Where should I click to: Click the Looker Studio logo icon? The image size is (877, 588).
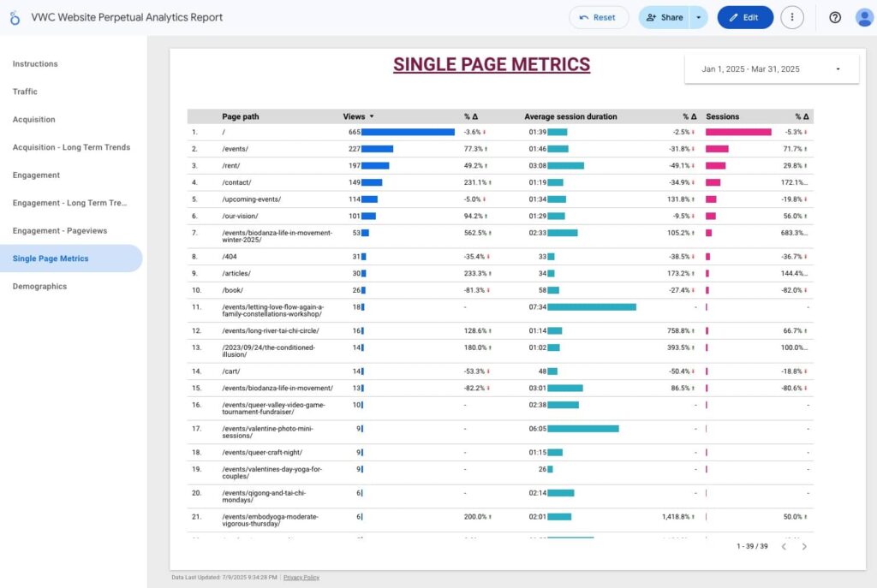(x=15, y=17)
